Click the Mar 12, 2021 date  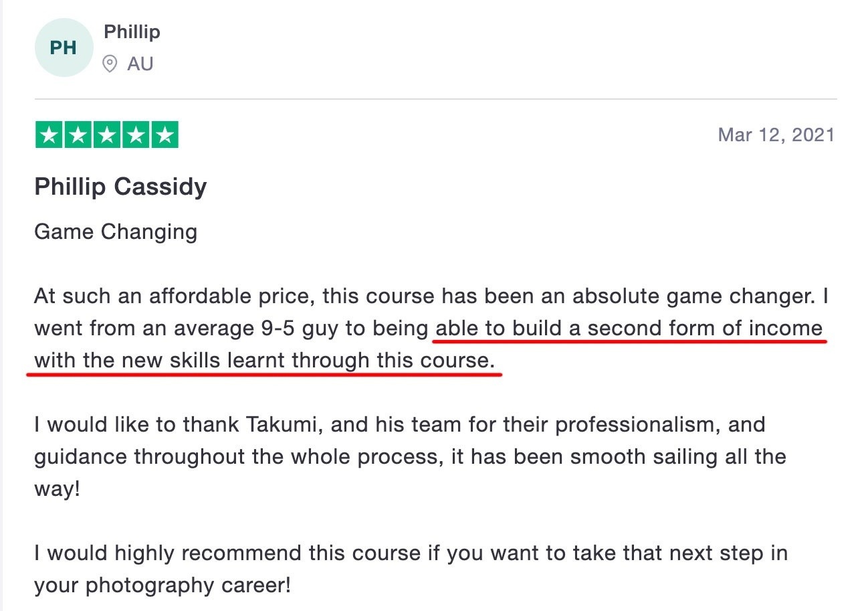pos(776,135)
